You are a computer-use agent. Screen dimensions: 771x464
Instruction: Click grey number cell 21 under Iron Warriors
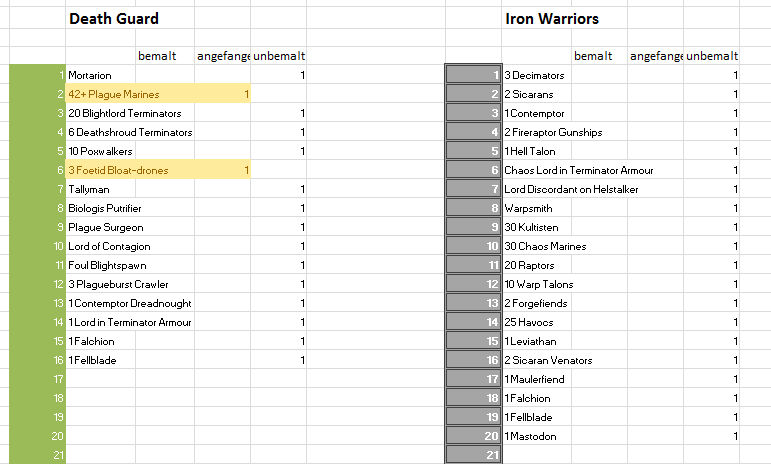474,455
